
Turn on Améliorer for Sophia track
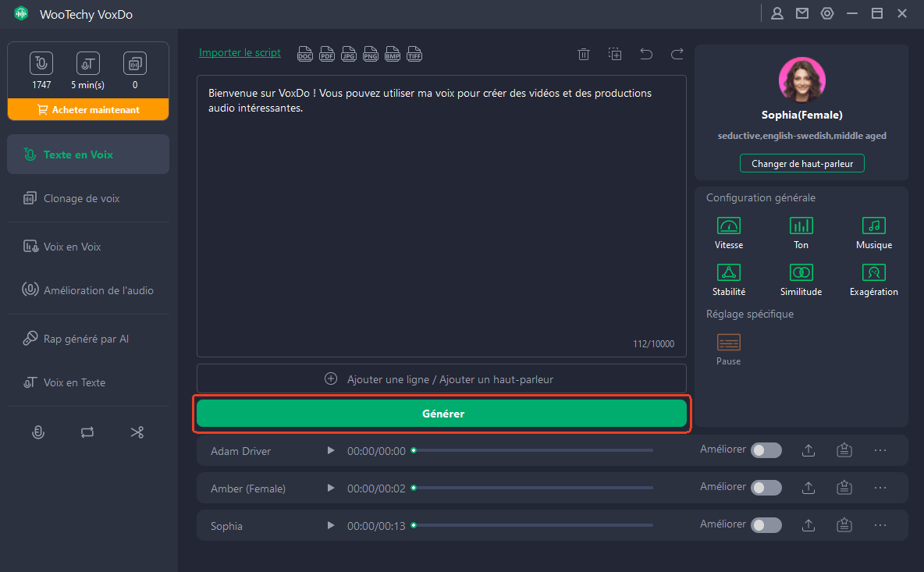pyautogui.click(x=766, y=525)
